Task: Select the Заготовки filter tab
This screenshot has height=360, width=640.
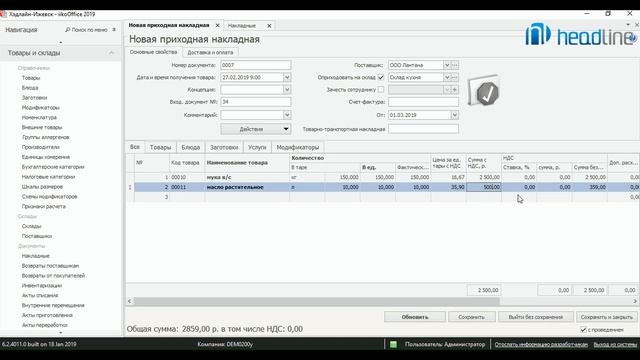Action: [x=224, y=147]
